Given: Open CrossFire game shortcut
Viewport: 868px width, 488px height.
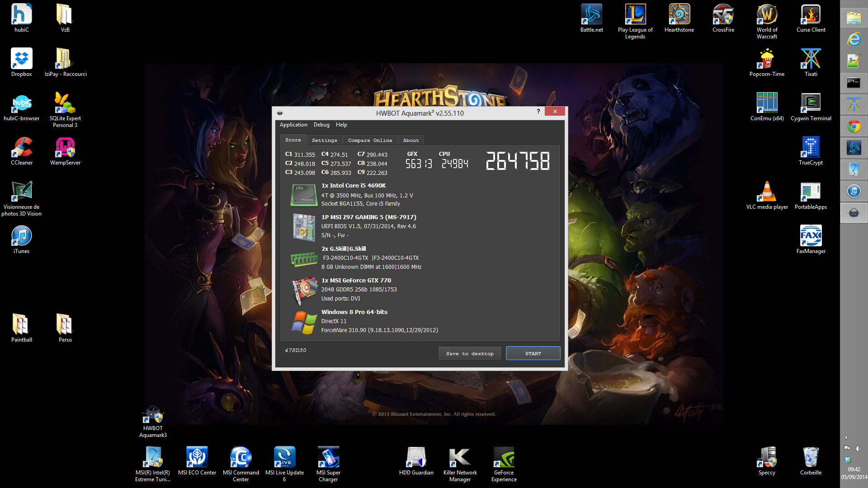Looking at the screenshot, I should pos(723,18).
